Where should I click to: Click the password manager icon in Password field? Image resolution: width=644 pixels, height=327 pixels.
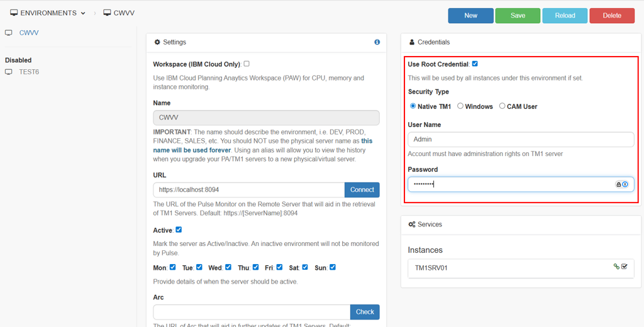625,184
